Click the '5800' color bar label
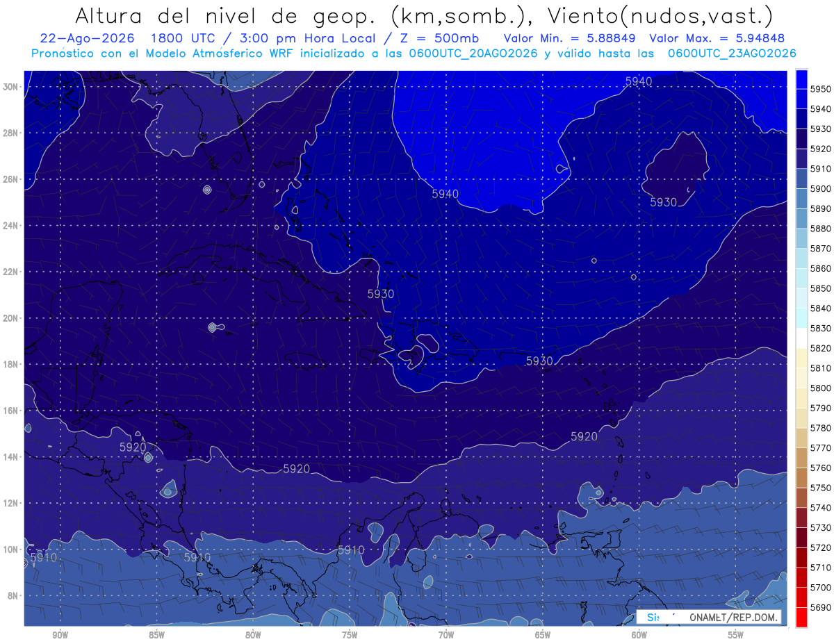Screen dimensions: 834x644 pos(820,388)
